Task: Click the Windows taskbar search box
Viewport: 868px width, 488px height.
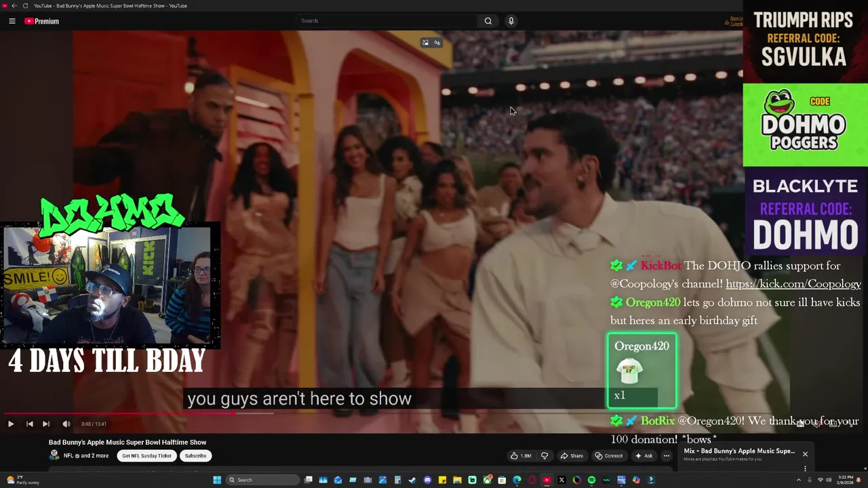Action: [263, 480]
